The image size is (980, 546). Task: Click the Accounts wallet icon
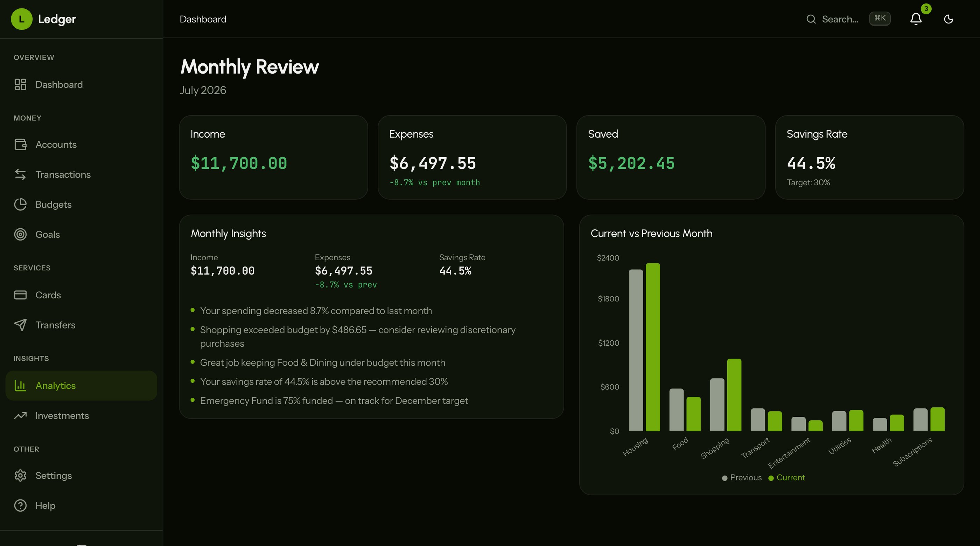coord(20,145)
